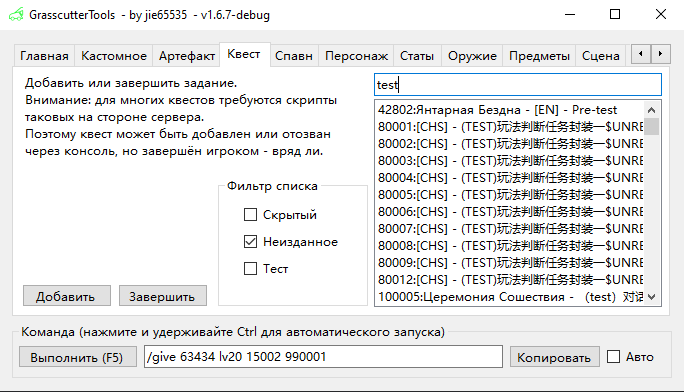Open the Кастомное tab
This screenshot has width=684, height=392.
[113, 56]
